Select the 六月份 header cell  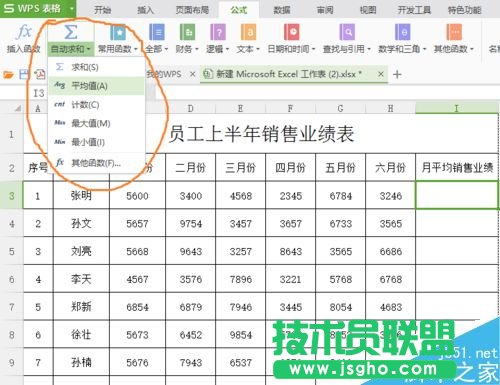click(x=390, y=167)
